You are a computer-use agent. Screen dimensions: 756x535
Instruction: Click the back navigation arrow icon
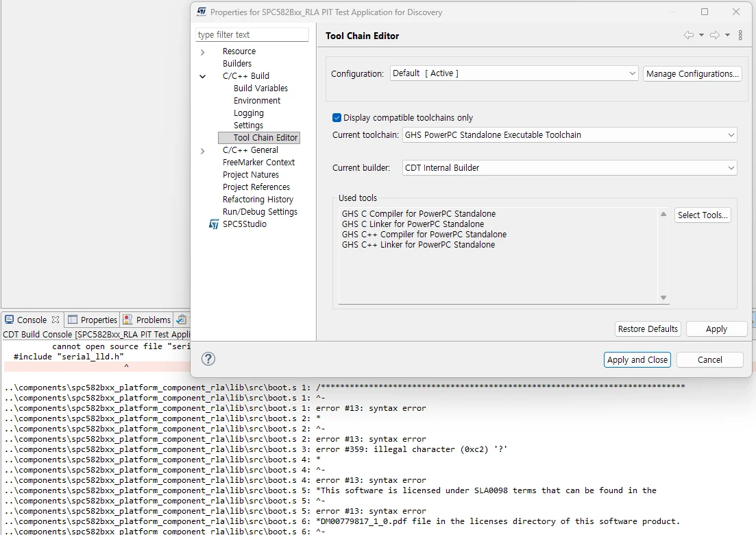click(x=689, y=35)
